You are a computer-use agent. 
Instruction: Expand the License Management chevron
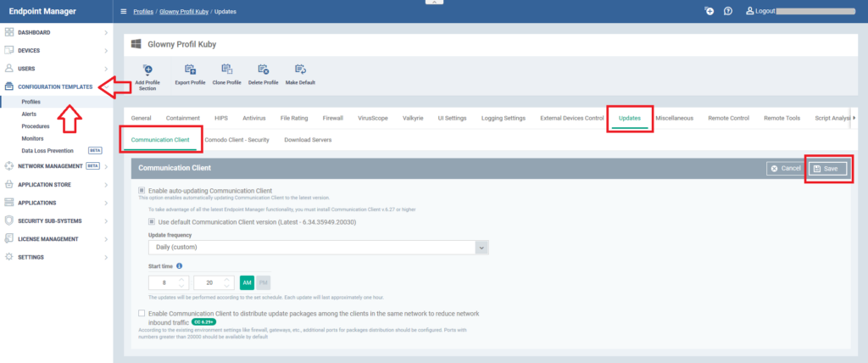point(106,239)
